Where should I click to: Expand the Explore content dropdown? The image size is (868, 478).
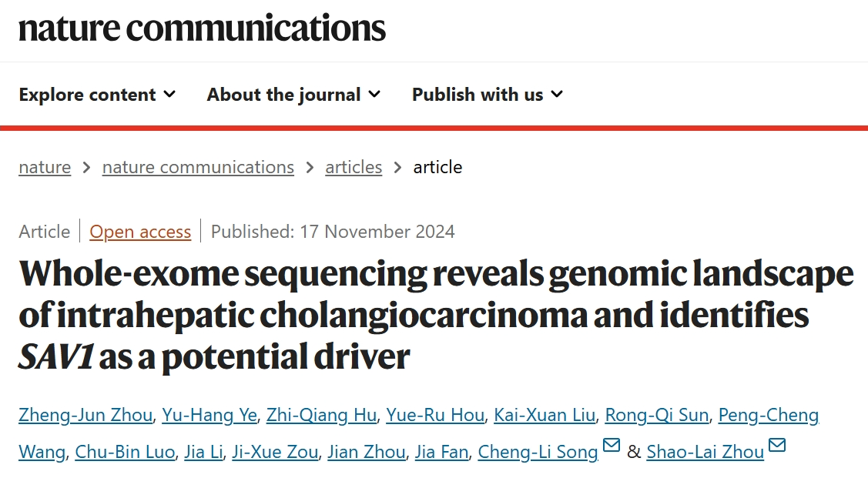tap(97, 95)
